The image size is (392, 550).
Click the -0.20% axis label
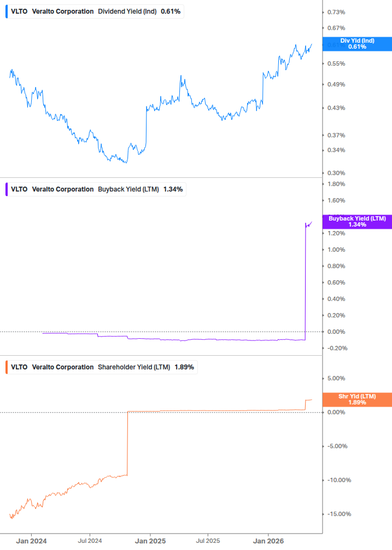[x=337, y=348]
